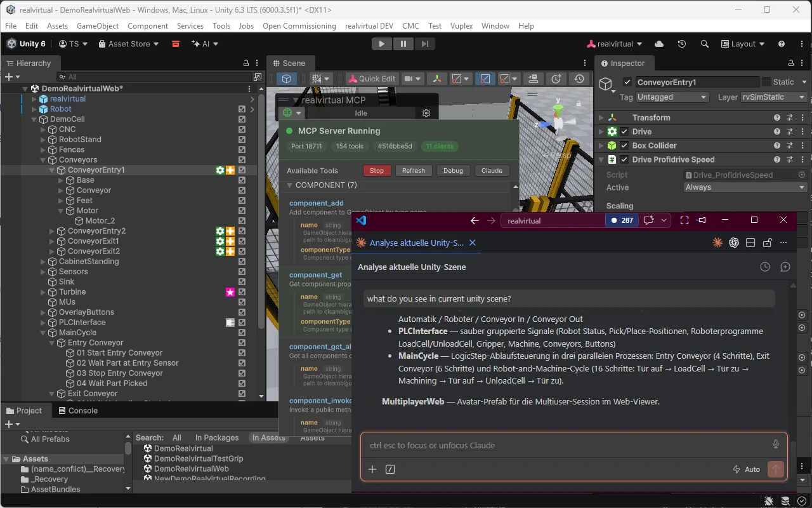The width and height of the screenshot is (812, 508).
Task: Open the MCP brain icon dropdown
Action: 292,113
